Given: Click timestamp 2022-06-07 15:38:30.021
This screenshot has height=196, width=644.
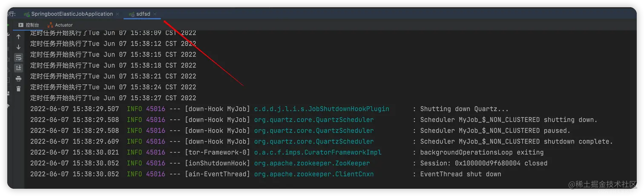Looking at the screenshot, I should (75, 153).
